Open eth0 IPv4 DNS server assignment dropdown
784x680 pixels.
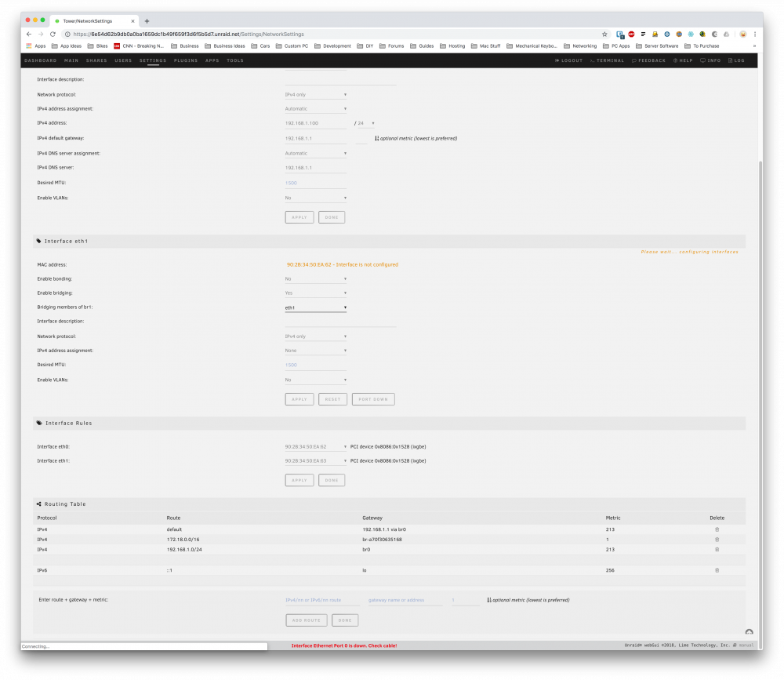coord(315,153)
